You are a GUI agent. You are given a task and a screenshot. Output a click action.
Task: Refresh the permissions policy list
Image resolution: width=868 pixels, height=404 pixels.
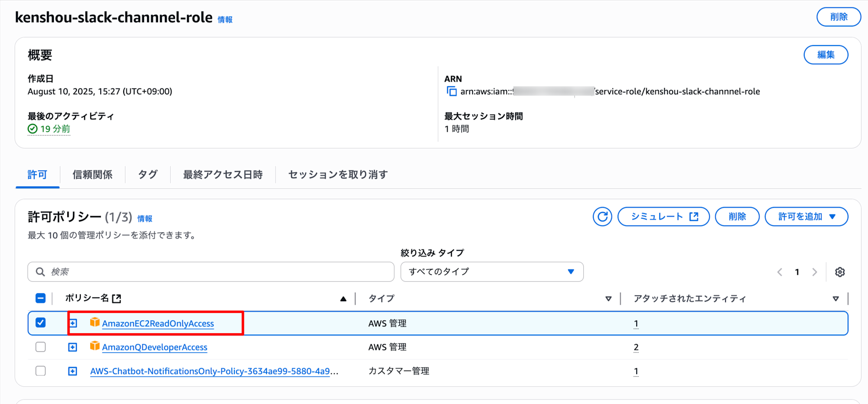[602, 217]
